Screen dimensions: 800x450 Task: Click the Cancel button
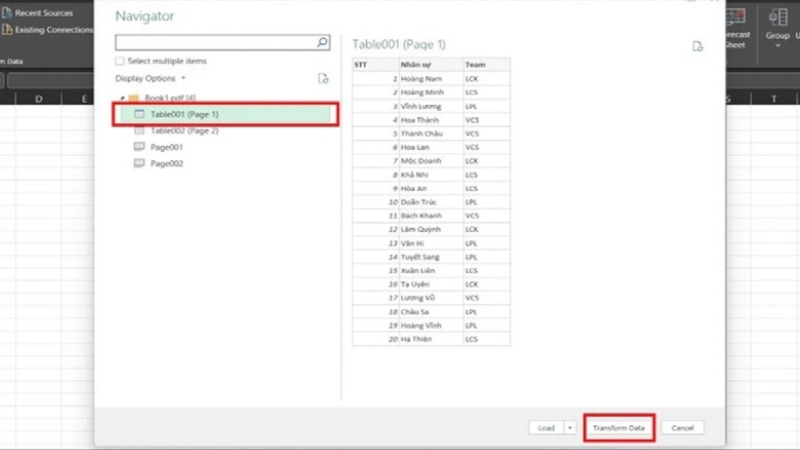[682, 428]
